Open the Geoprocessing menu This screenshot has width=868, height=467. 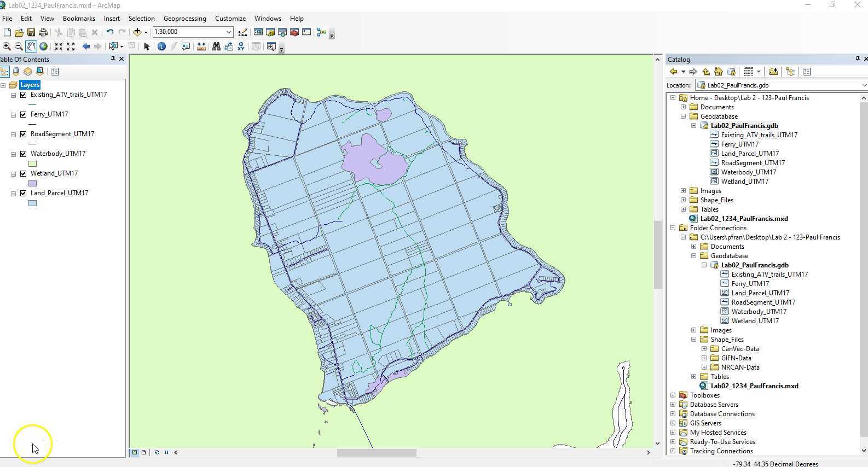(x=184, y=19)
